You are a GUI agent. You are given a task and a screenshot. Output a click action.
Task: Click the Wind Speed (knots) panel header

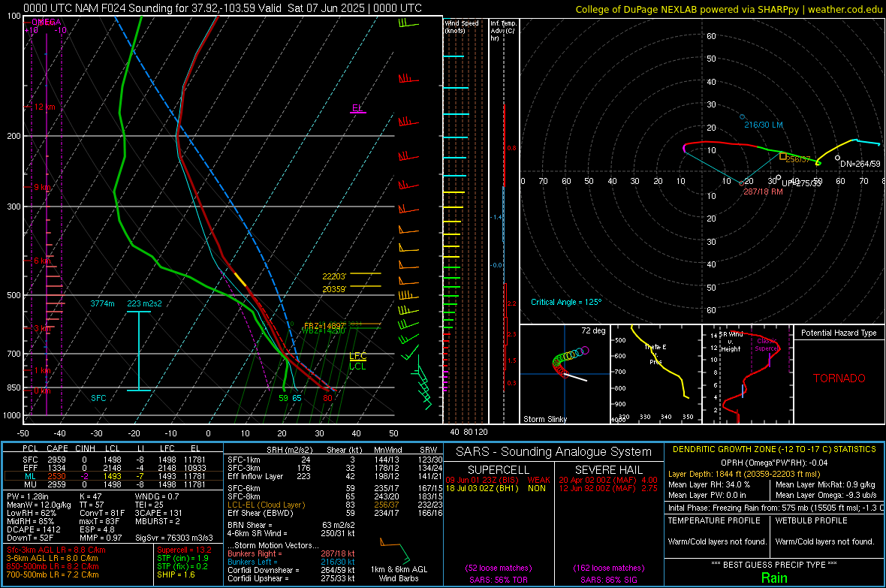(462, 26)
